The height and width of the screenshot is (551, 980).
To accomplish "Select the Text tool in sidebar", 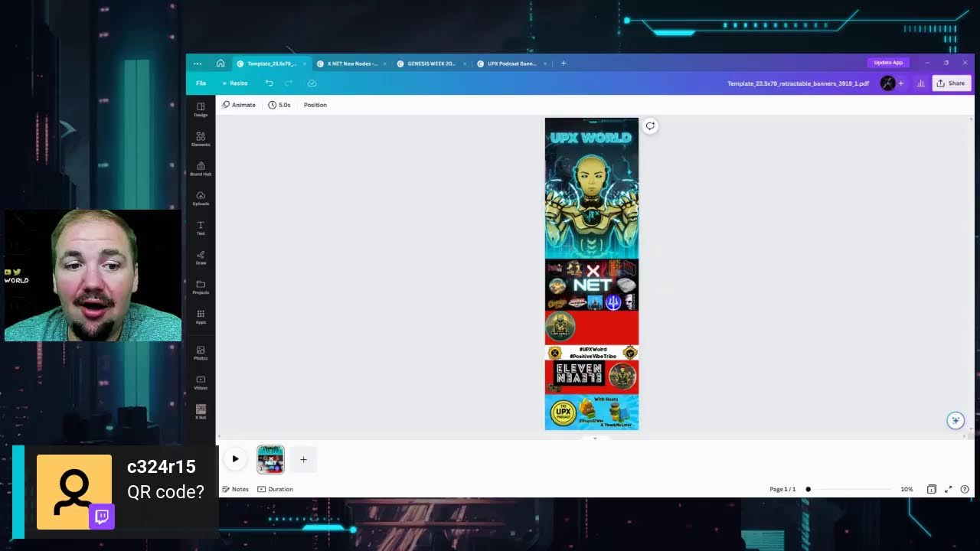I will [201, 228].
